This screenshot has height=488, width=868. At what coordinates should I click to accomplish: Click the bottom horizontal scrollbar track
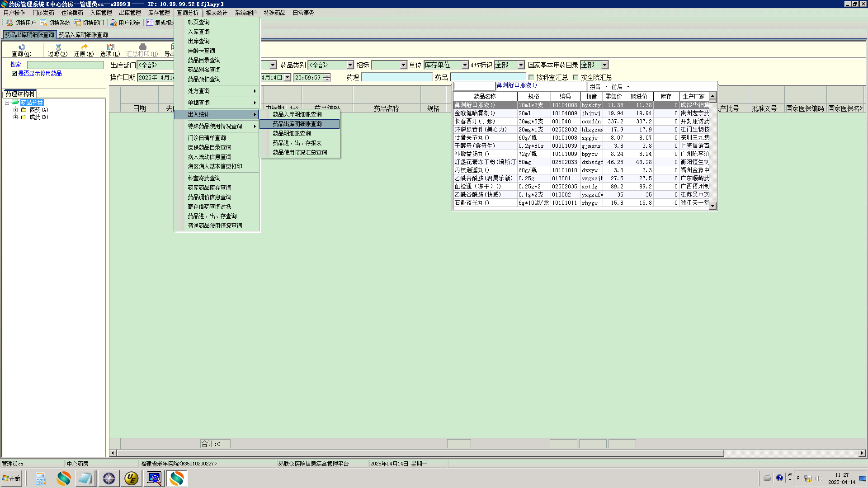(x=791, y=453)
